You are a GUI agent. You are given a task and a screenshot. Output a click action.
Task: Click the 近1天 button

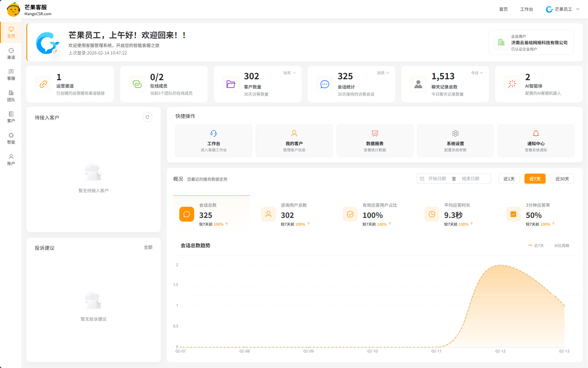[509, 179]
